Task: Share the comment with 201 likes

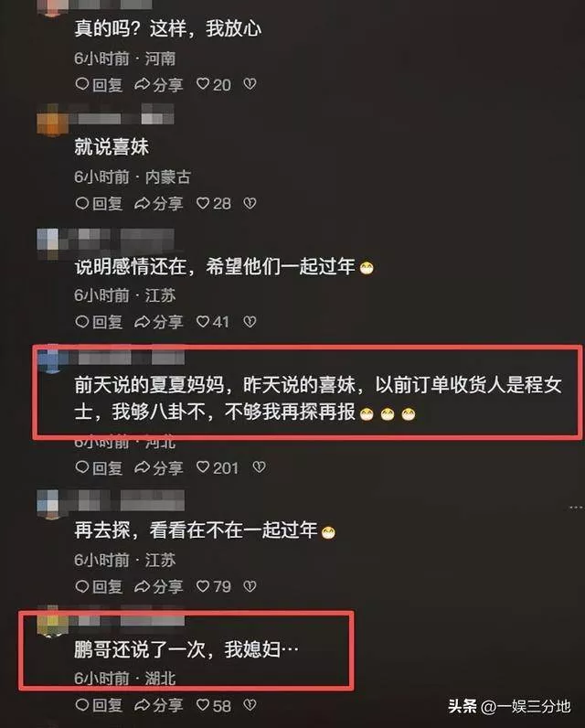Action: click(x=159, y=467)
